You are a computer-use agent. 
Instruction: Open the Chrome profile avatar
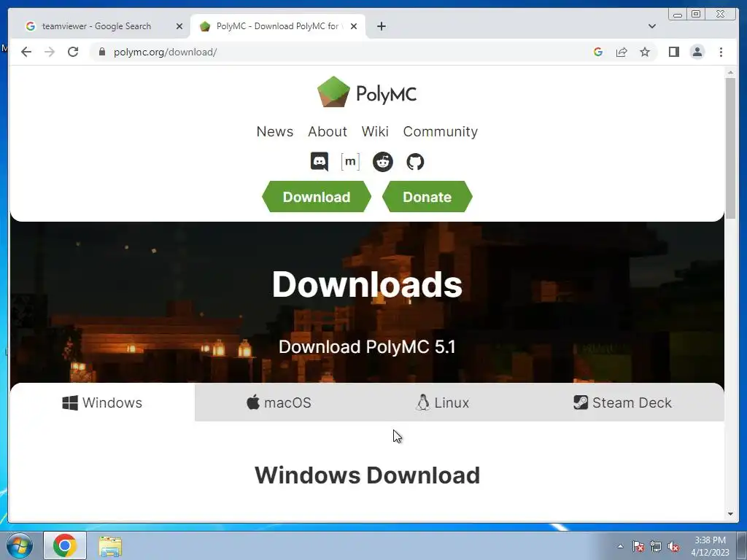click(697, 52)
